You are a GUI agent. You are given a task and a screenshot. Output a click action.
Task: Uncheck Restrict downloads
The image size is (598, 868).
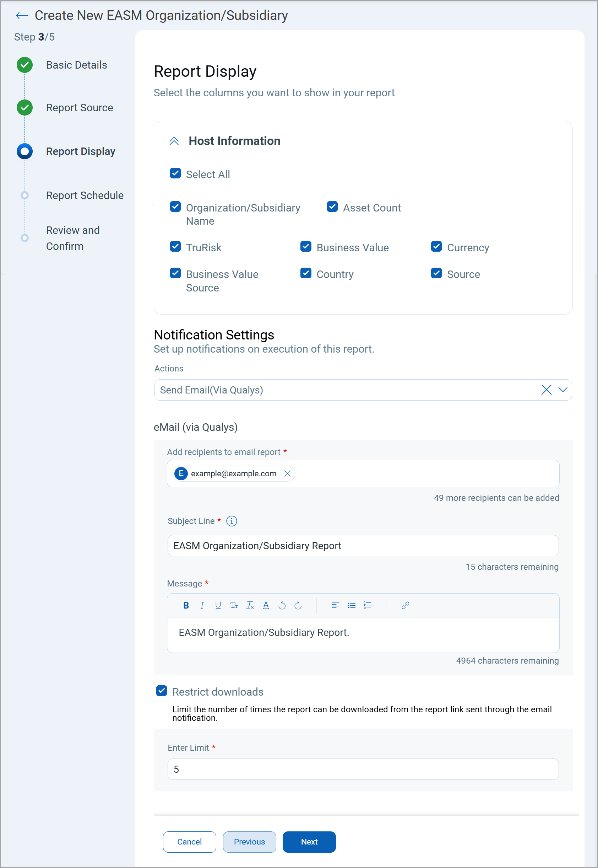click(x=162, y=691)
